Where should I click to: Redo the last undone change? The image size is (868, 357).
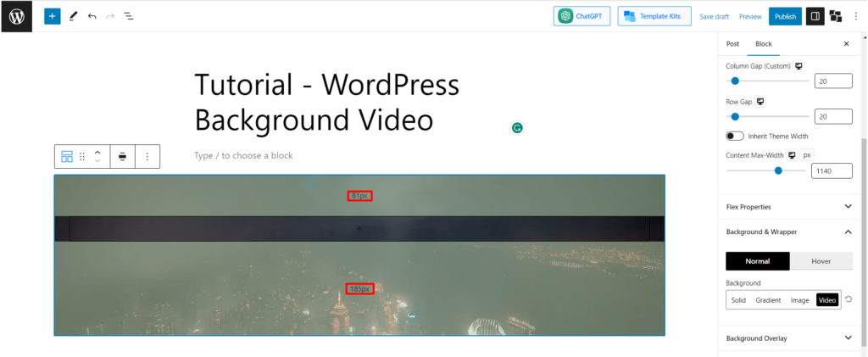click(110, 16)
